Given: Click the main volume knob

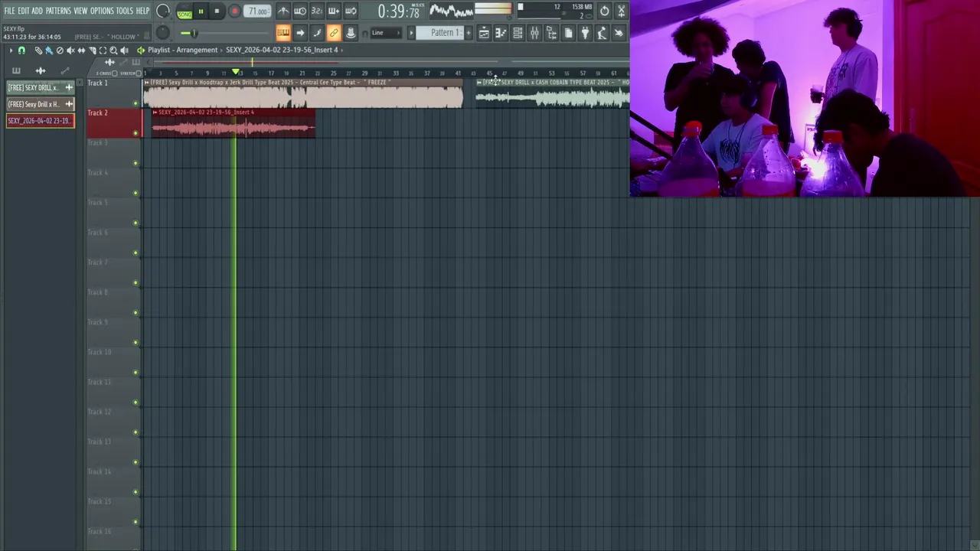Looking at the screenshot, I should coord(163,11).
